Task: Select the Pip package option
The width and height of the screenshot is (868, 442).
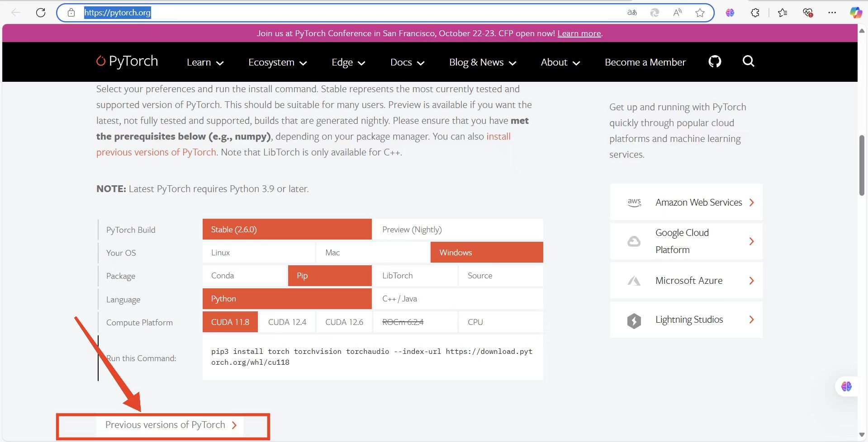Action: point(330,276)
